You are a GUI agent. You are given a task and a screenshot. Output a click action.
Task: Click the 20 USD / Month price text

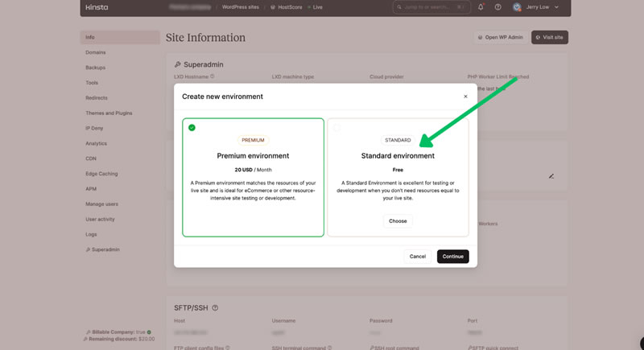pyautogui.click(x=253, y=170)
